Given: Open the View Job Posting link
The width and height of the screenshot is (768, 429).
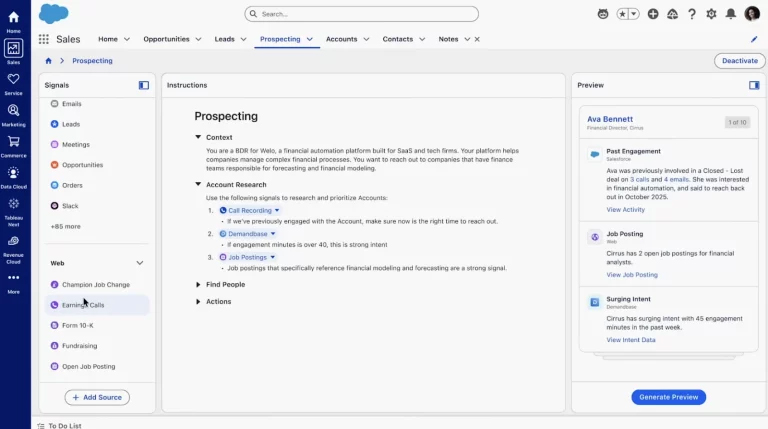Looking at the screenshot, I should click(x=632, y=274).
